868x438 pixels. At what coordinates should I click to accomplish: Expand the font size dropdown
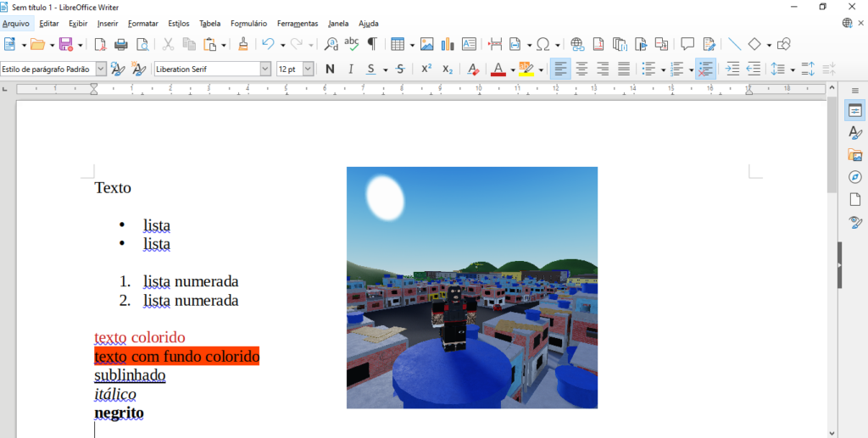[x=308, y=69]
